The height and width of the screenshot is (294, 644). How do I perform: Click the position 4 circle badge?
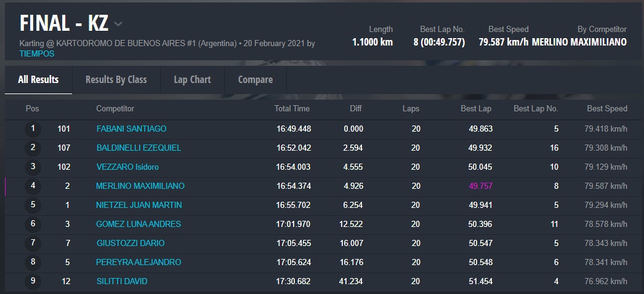[x=33, y=186]
